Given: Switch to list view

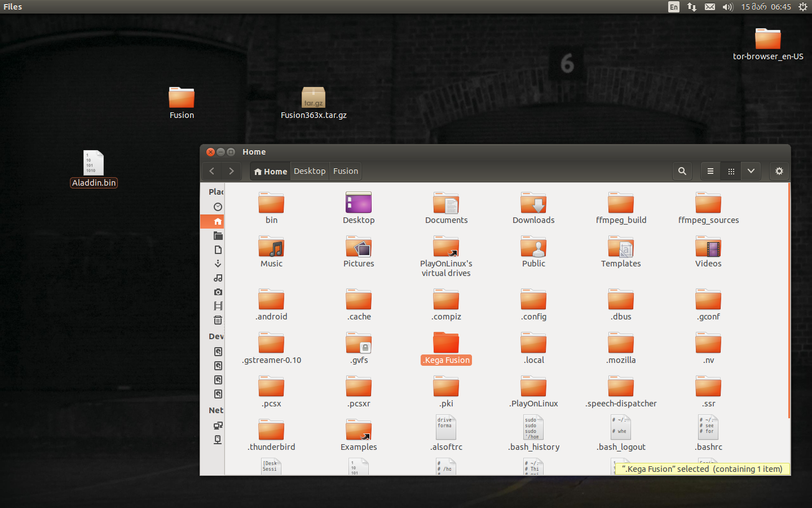Looking at the screenshot, I should click(x=710, y=171).
